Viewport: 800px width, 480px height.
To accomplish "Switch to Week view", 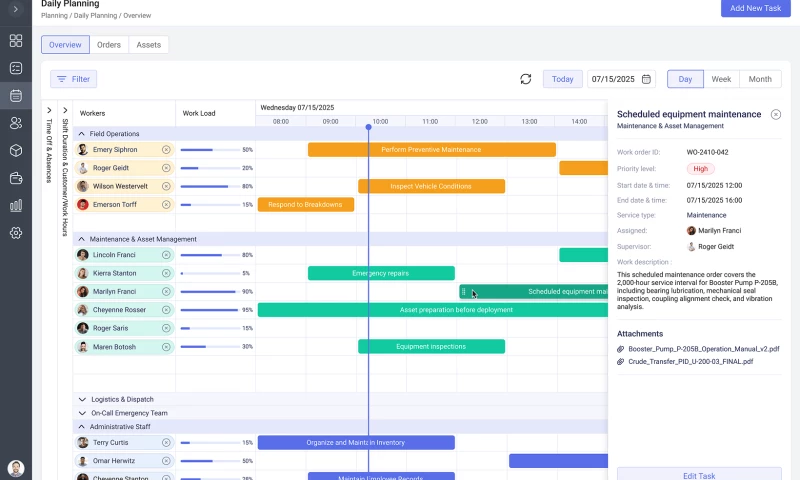I will pos(721,79).
